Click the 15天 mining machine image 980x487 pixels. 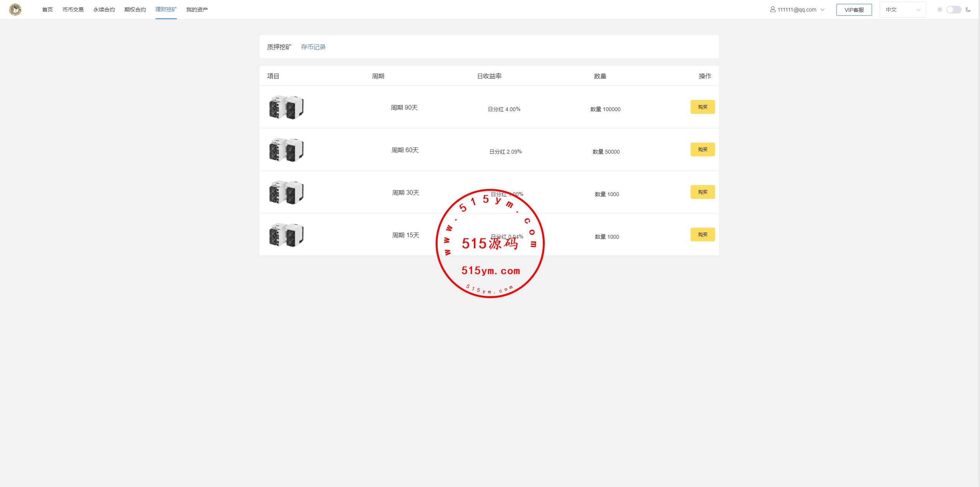tap(286, 235)
